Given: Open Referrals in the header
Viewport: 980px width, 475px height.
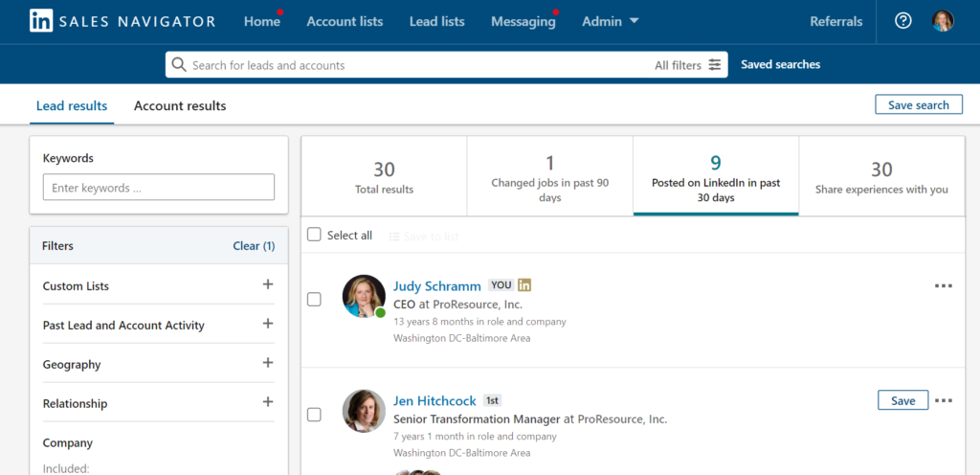Looking at the screenshot, I should (x=835, y=21).
